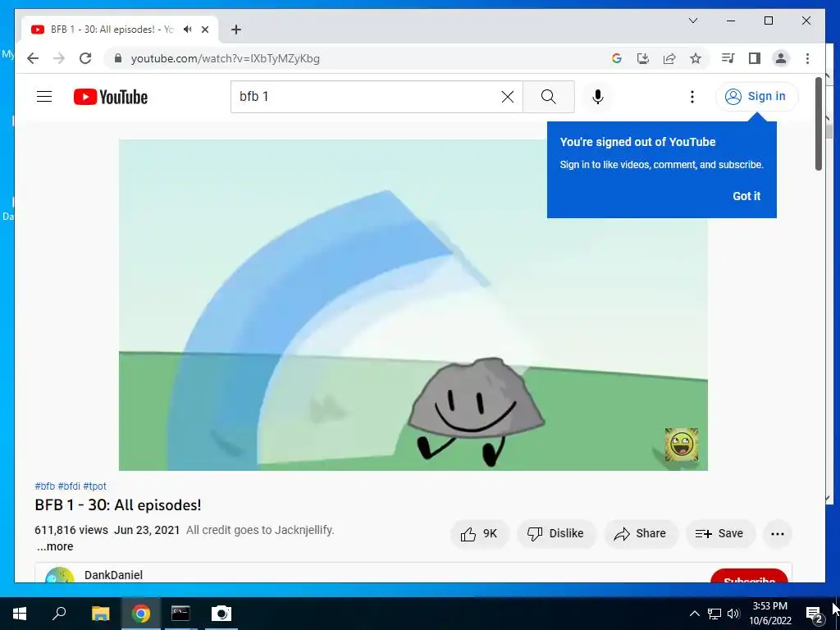The height and width of the screenshot is (630, 840).
Task: Open the camera app taskbar icon
Action: (221, 614)
